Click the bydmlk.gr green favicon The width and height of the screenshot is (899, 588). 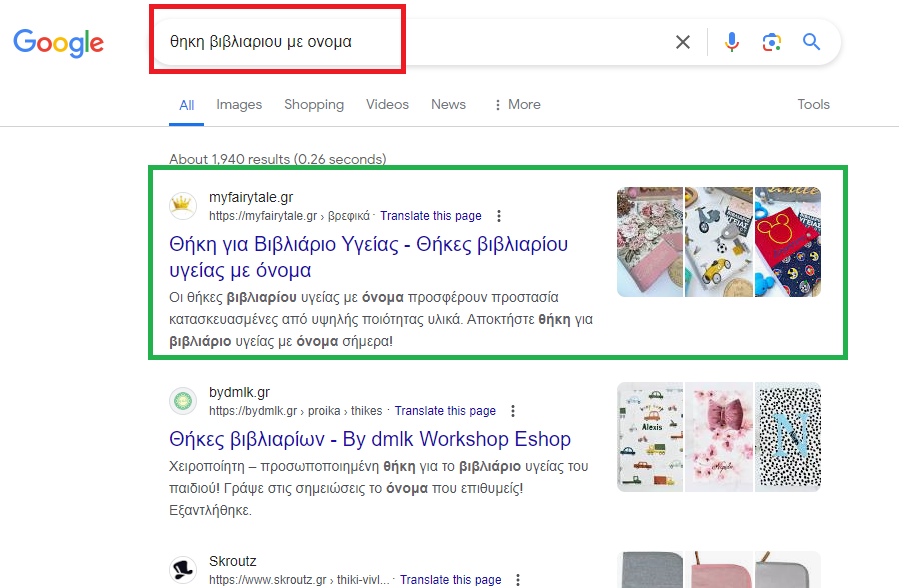[183, 401]
